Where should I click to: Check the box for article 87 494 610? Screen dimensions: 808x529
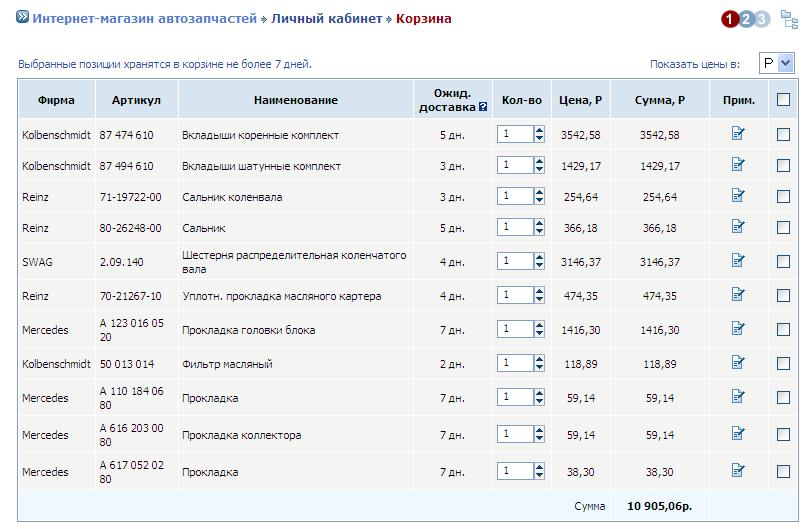[x=783, y=165]
